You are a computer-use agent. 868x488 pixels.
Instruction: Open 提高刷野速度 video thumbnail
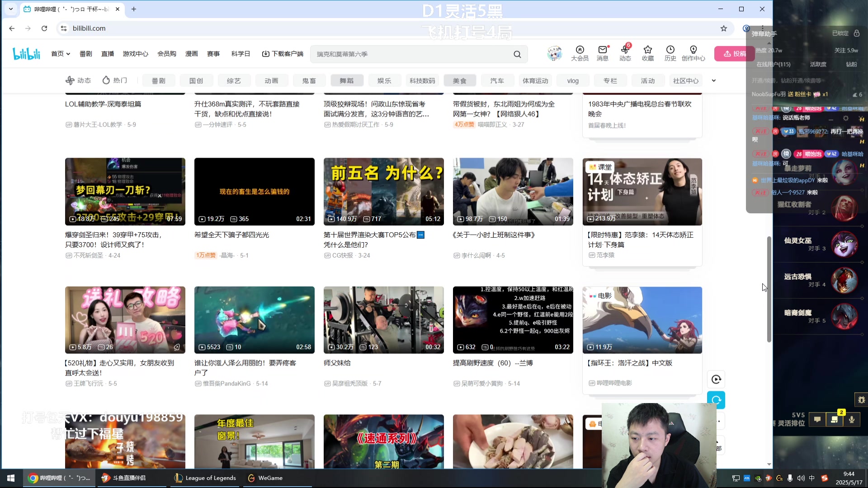pyautogui.click(x=513, y=320)
